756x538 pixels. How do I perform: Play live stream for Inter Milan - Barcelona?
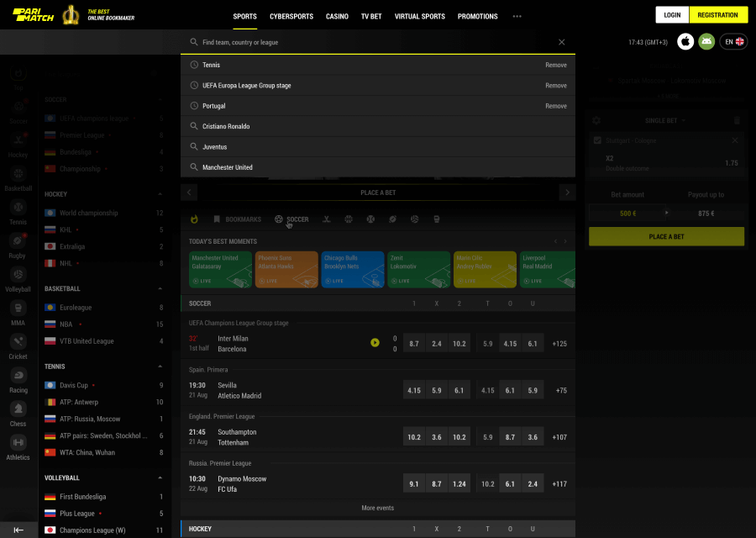coord(375,343)
